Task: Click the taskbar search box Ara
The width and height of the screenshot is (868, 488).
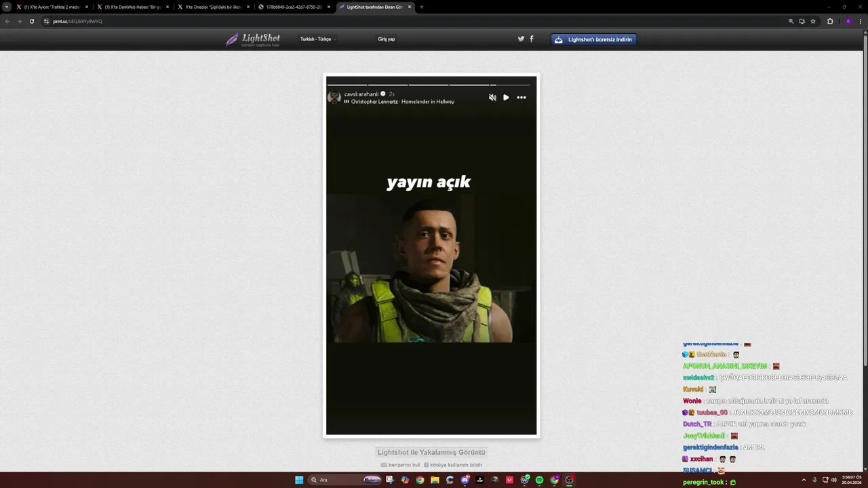Action: (346, 480)
